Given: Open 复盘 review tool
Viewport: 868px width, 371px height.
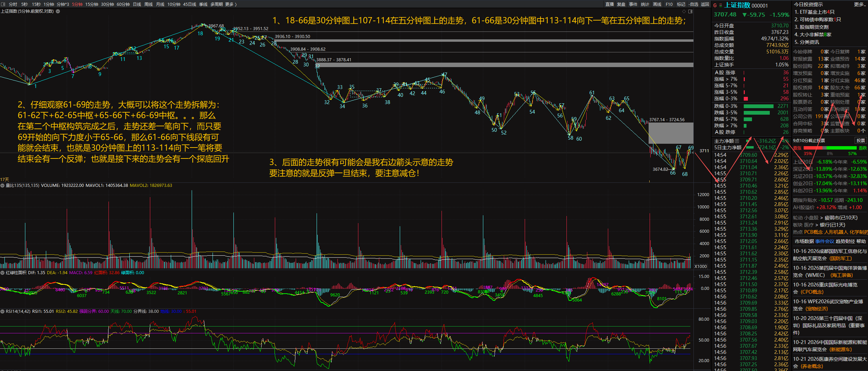Looking at the screenshot, I should [x=621, y=4].
